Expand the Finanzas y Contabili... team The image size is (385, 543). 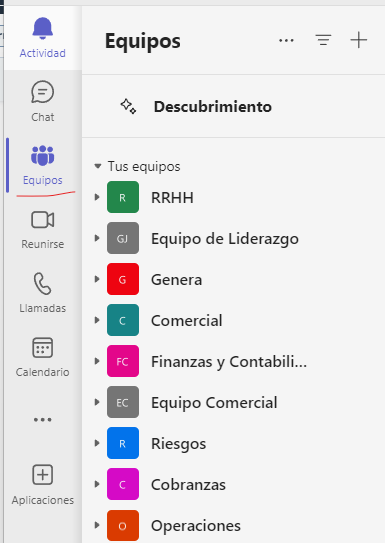[97, 361]
